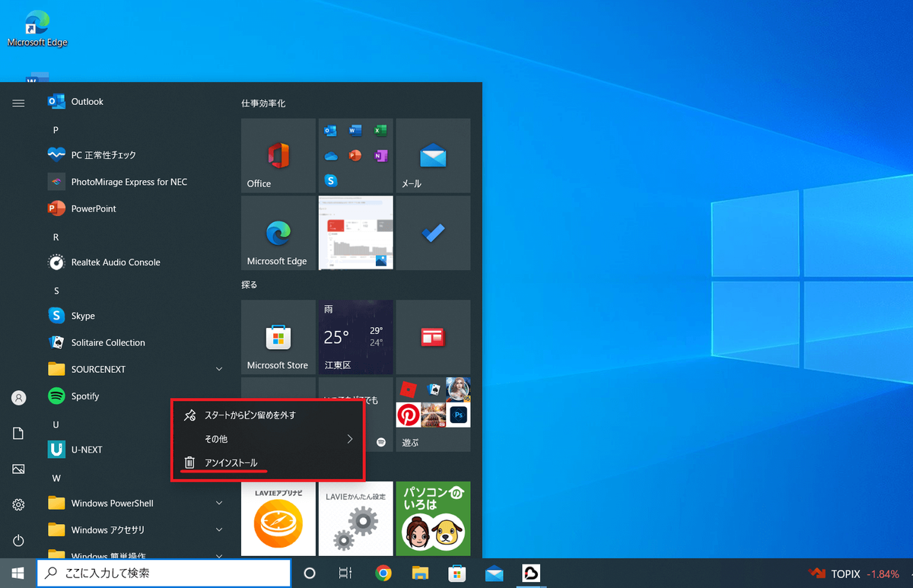This screenshot has width=913, height=588.
Task: Open the user account icon
Action: [19, 398]
